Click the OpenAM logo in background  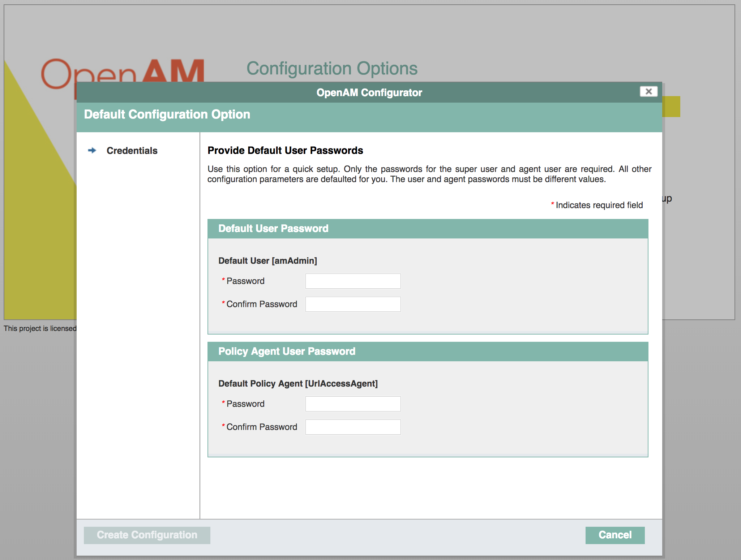(123, 71)
